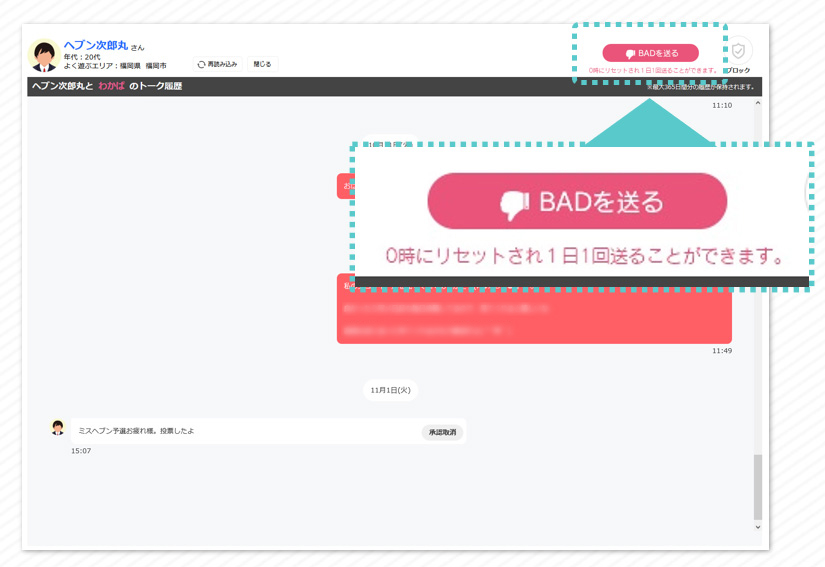Click the pink わかば name in the header
This screenshot has width=825, height=567.
111,87
